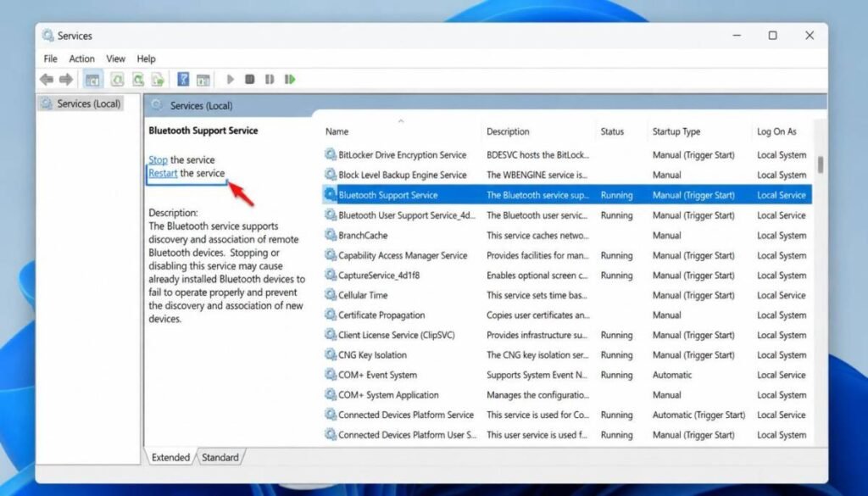Click the Forward arrow toolbar icon

66,80
